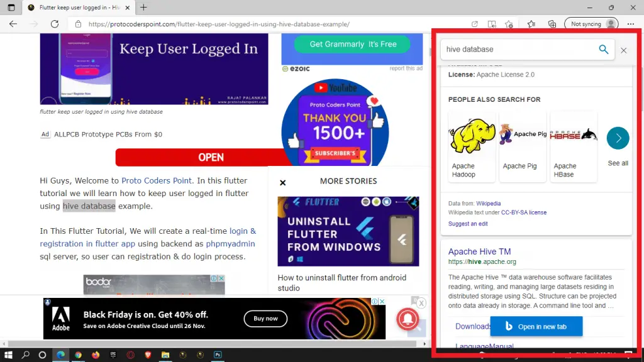Open login & registration in flutter app link
This screenshot has width=644, height=362.
pos(148,237)
